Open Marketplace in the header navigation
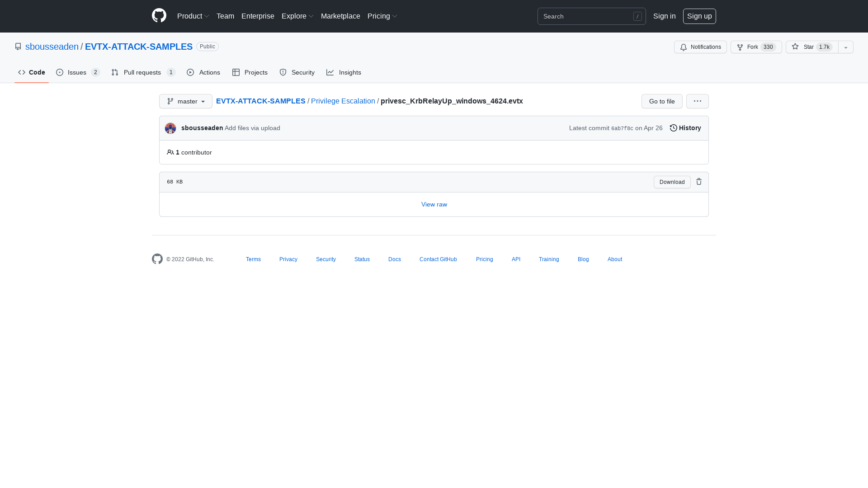This screenshot has height=488, width=868. coord(340,16)
